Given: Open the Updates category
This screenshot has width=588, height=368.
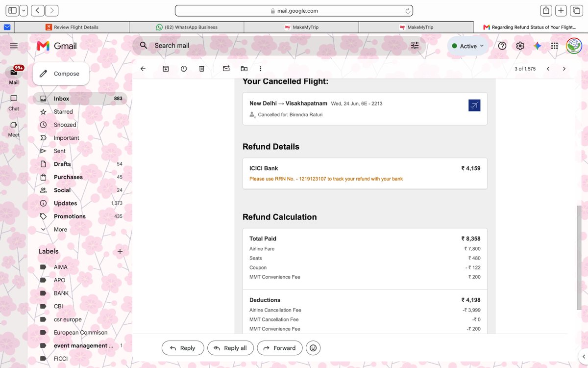Looking at the screenshot, I should pyautogui.click(x=80, y=203).
